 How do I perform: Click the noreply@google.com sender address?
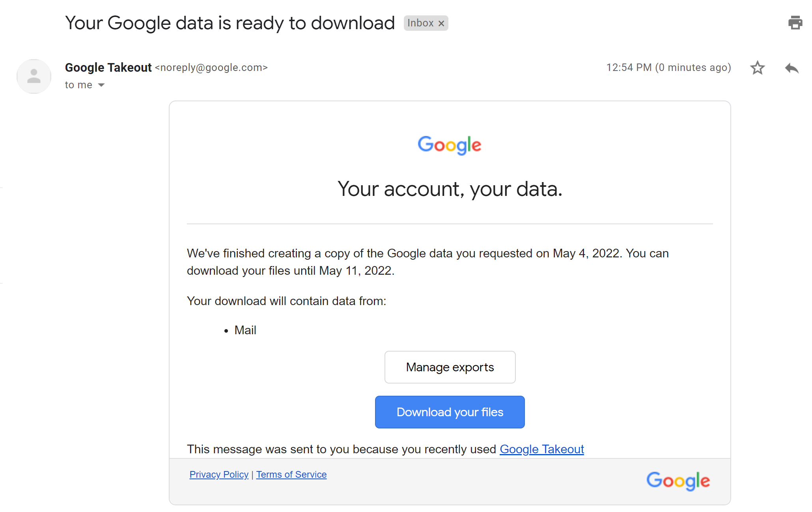(x=211, y=67)
